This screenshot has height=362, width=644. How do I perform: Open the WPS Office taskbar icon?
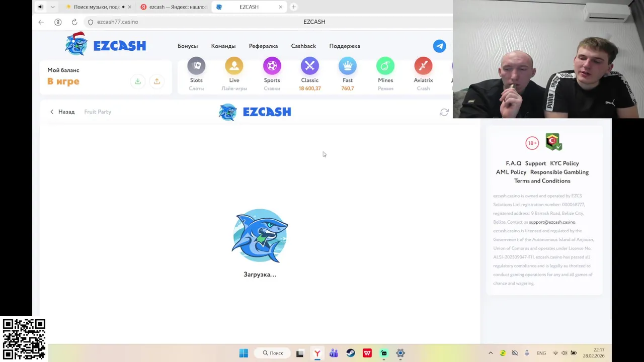(367, 353)
